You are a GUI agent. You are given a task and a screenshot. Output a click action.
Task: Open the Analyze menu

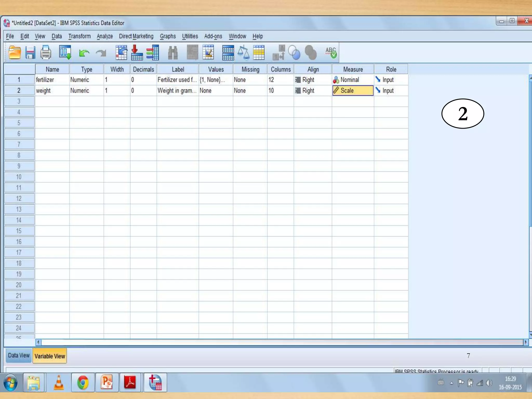coord(105,36)
